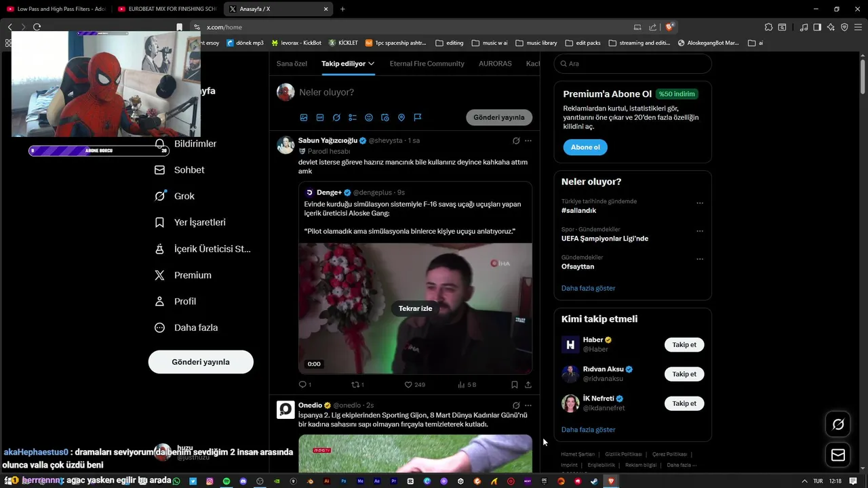This screenshot has width=868, height=488.
Task: Click Gönderi yayınla in the left sidebar
Action: [x=201, y=362]
